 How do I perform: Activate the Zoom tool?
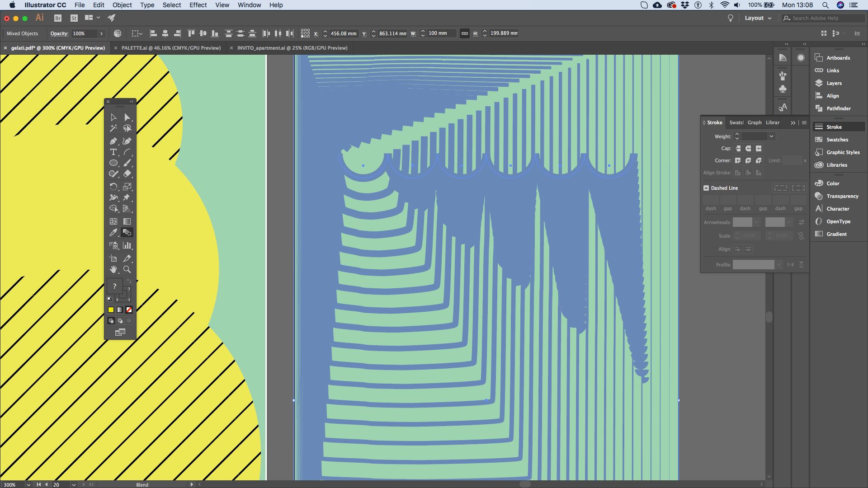[127, 269]
